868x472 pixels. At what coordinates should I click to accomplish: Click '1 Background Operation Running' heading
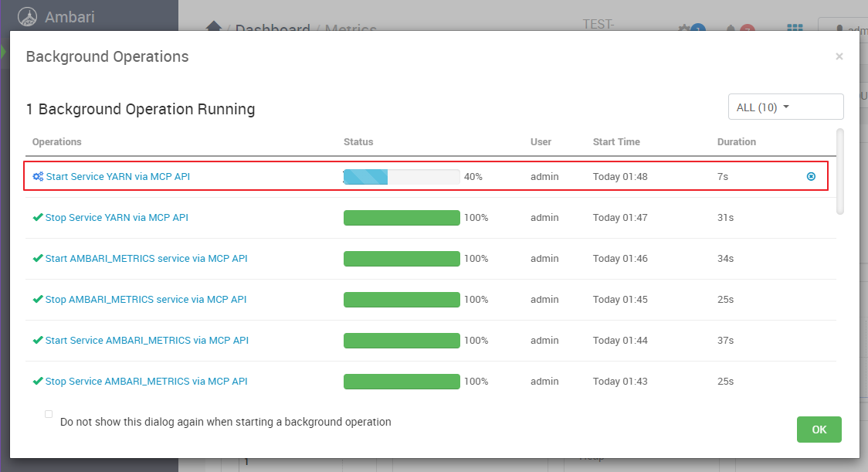tap(141, 109)
